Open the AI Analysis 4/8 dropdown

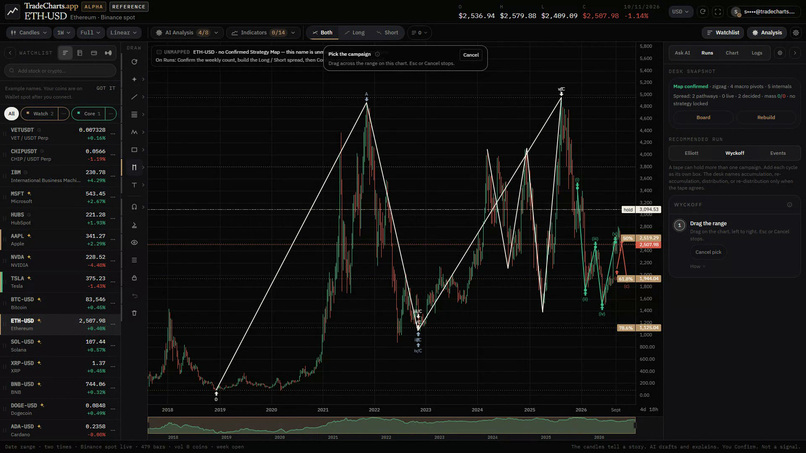(187, 32)
